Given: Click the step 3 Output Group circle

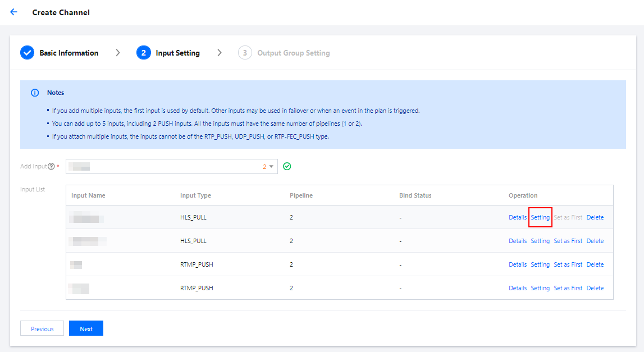Looking at the screenshot, I should point(245,53).
